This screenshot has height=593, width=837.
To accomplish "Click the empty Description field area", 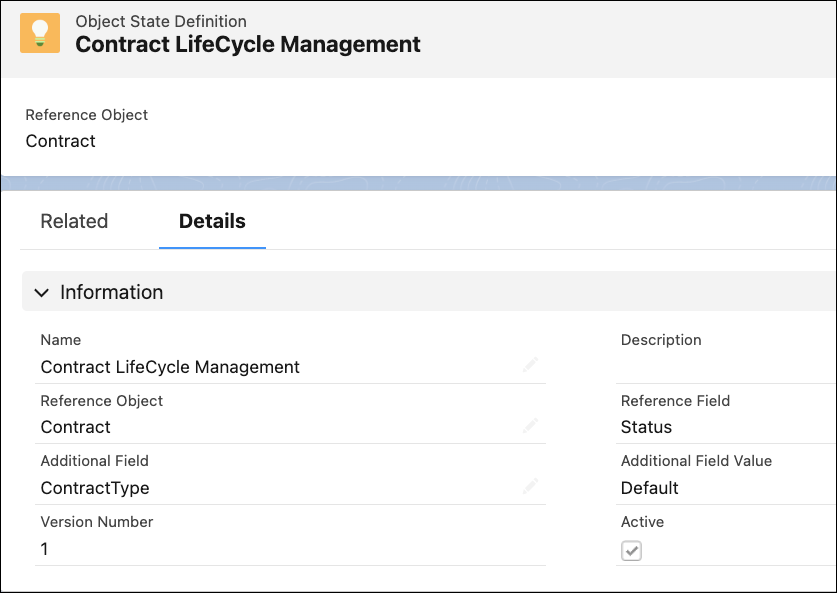I will point(700,367).
